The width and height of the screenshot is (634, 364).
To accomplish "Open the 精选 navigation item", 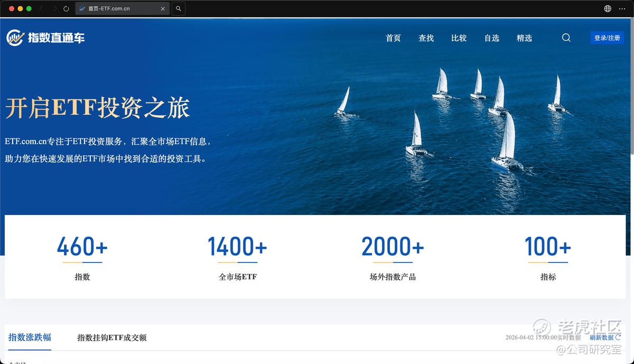I will pyautogui.click(x=524, y=38).
